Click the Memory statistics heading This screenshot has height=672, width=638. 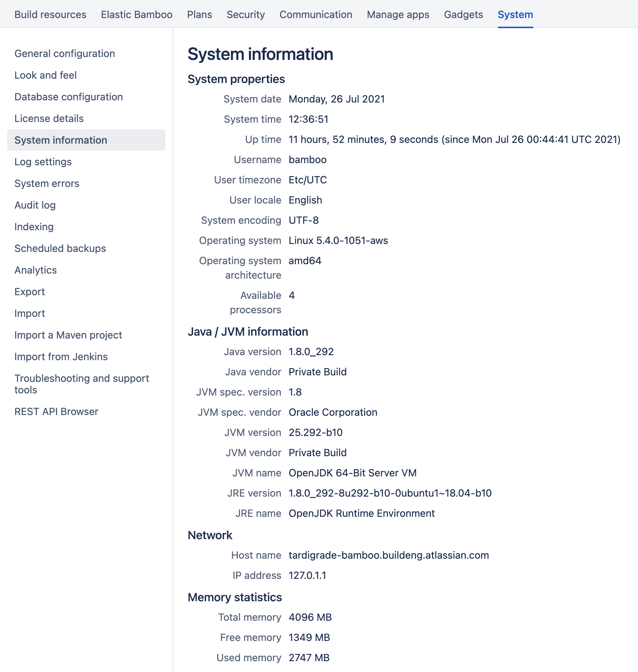point(235,597)
